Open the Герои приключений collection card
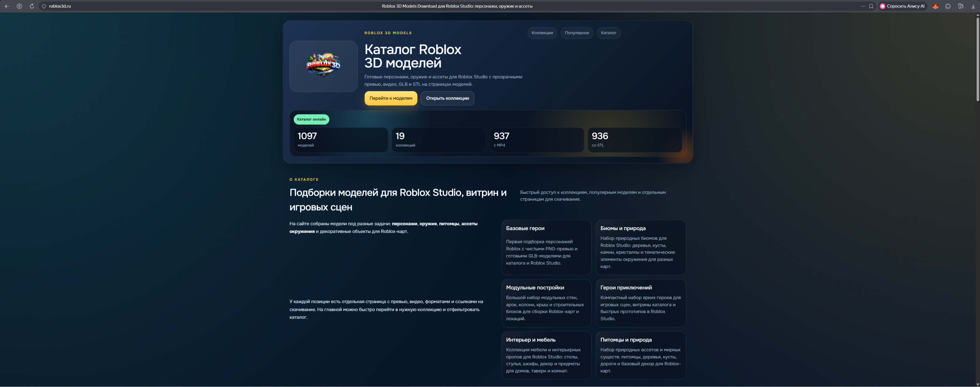Viewport: 980px width, 387px height. (x=641, y=303)
